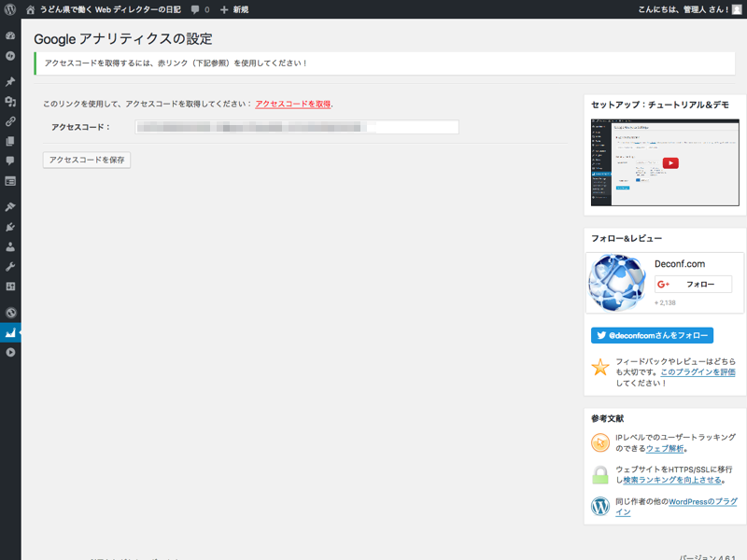
Task: Open the Media library icon
Action: pos(10,102)
